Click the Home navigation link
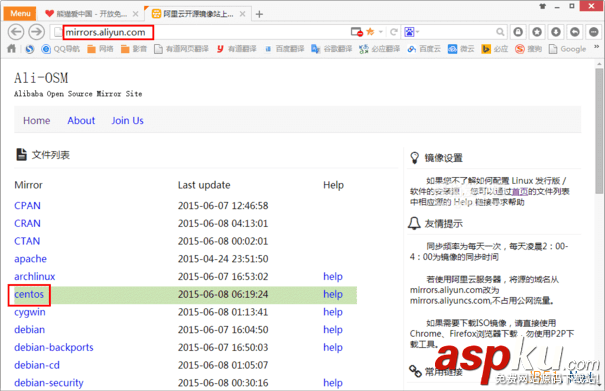Viewport: 605px width, 391px height. [37, 120]
